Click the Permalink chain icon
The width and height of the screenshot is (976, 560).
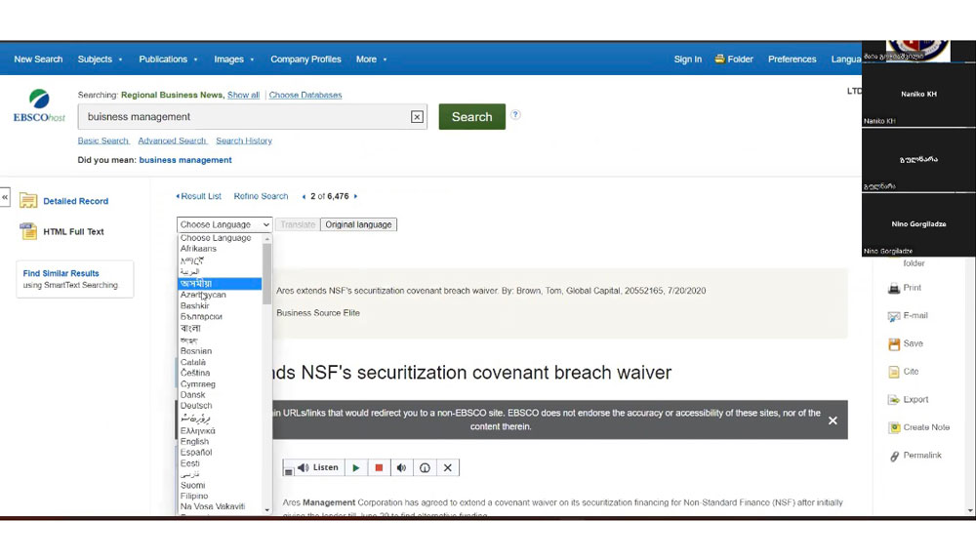coord(893,457)
